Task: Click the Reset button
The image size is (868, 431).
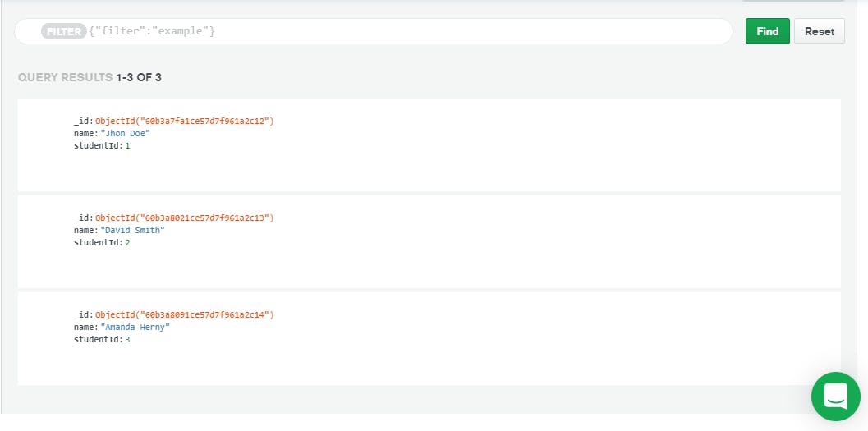Action: tap(820, 31)
